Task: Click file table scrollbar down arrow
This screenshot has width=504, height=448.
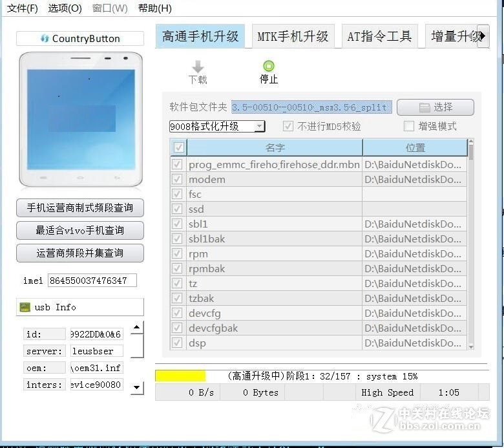Action: [471, 347]
